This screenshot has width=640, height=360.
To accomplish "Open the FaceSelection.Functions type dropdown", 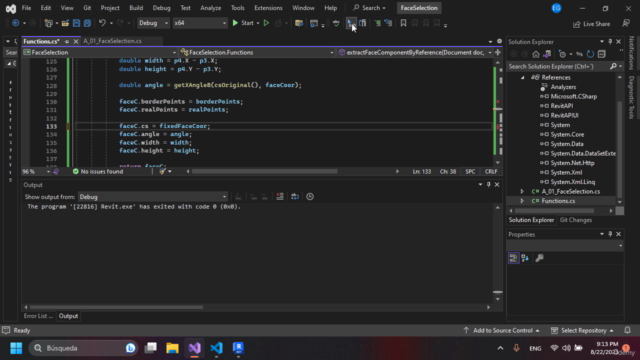I will (x=257, y=52).
